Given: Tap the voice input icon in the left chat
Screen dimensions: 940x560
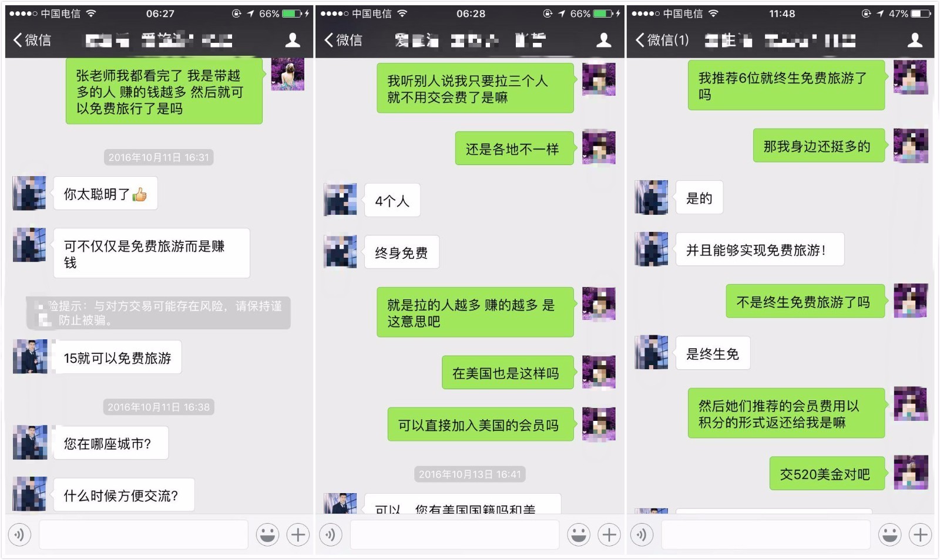Looking at the screenshot, I should 19,535.
